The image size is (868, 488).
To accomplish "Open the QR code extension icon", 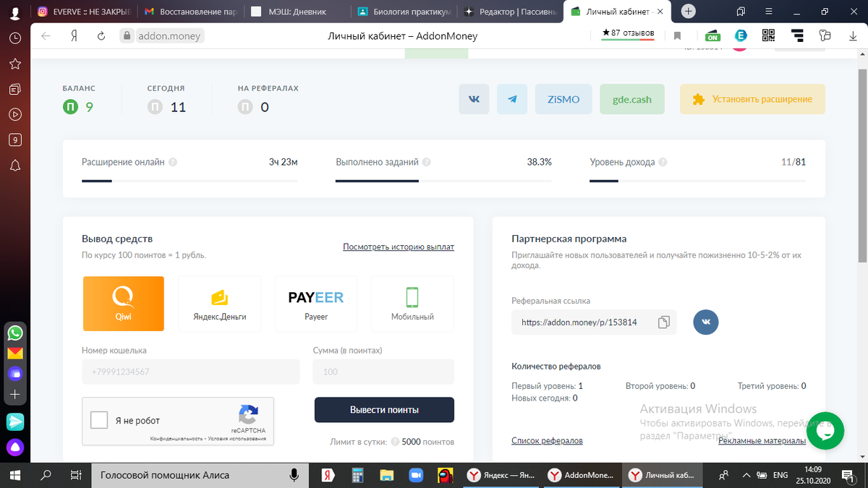I will 768,35.
